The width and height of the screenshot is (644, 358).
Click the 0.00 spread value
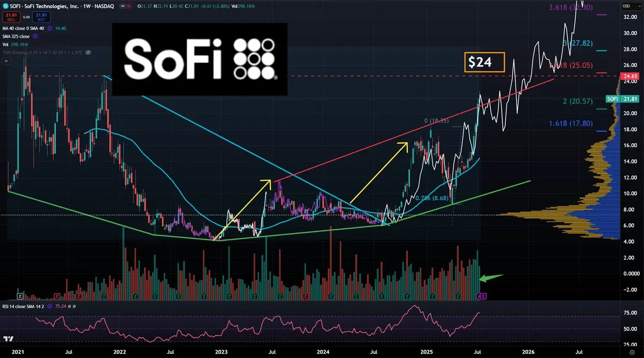26,17
